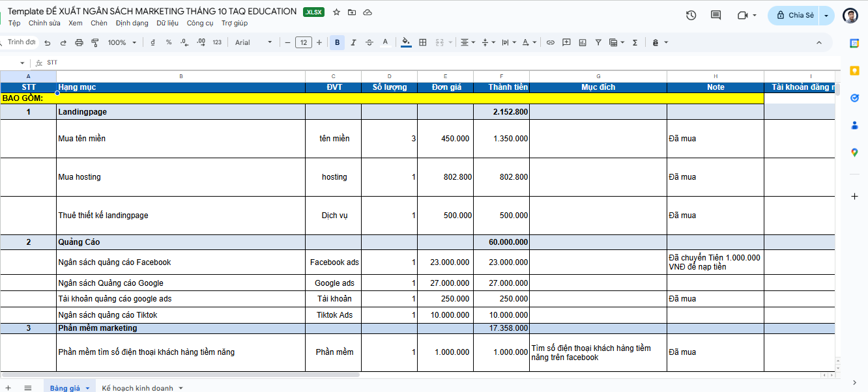The height and width of the screenshot is (392, 868).
Task: Toggle bold formatting
Action: tap(337, 42)
